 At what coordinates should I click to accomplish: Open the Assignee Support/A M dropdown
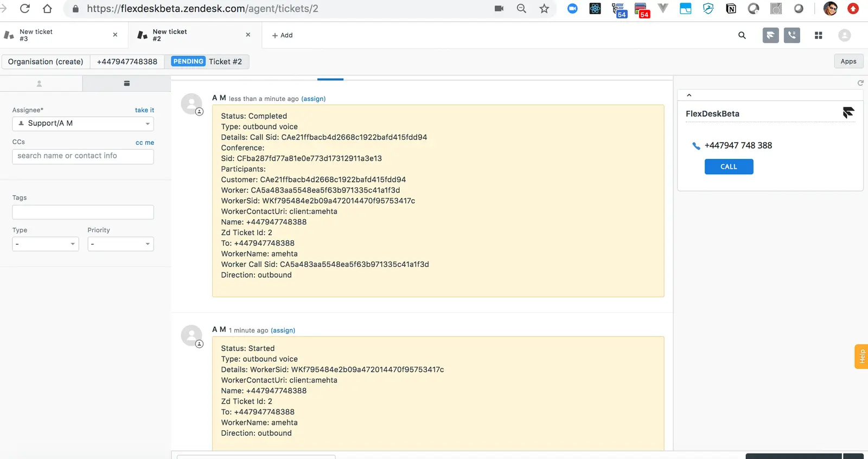[x=83, y=124]
